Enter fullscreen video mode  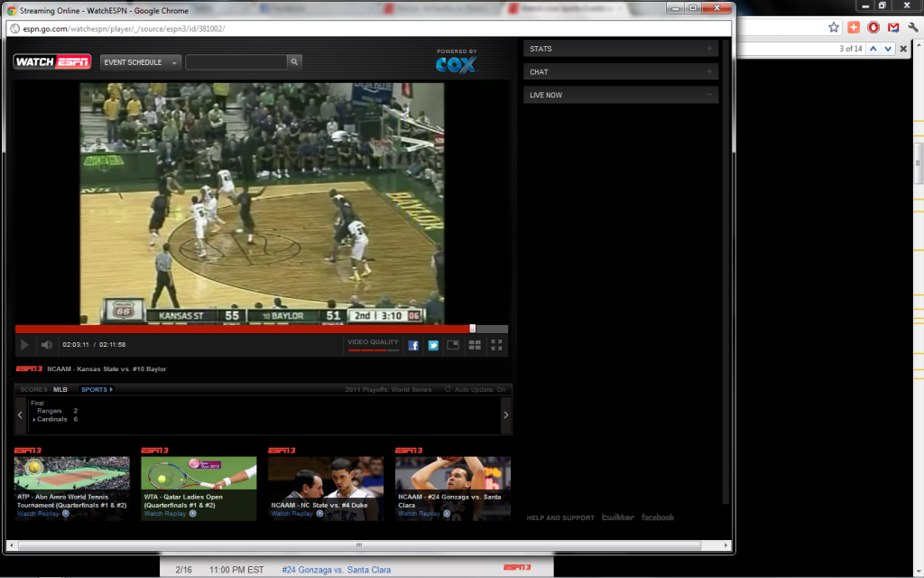point(496,345)
